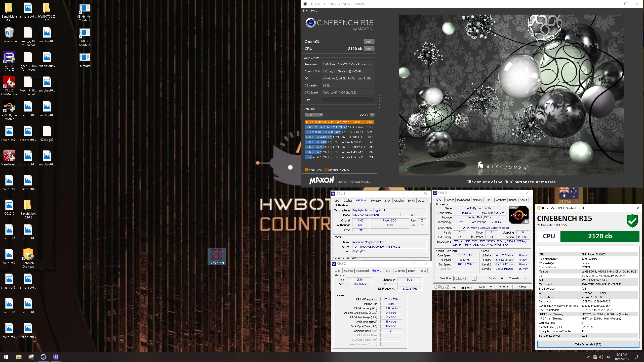Select the Xeon X5650 ranking row
Screen dimensions: 644x362
[339, 127]
